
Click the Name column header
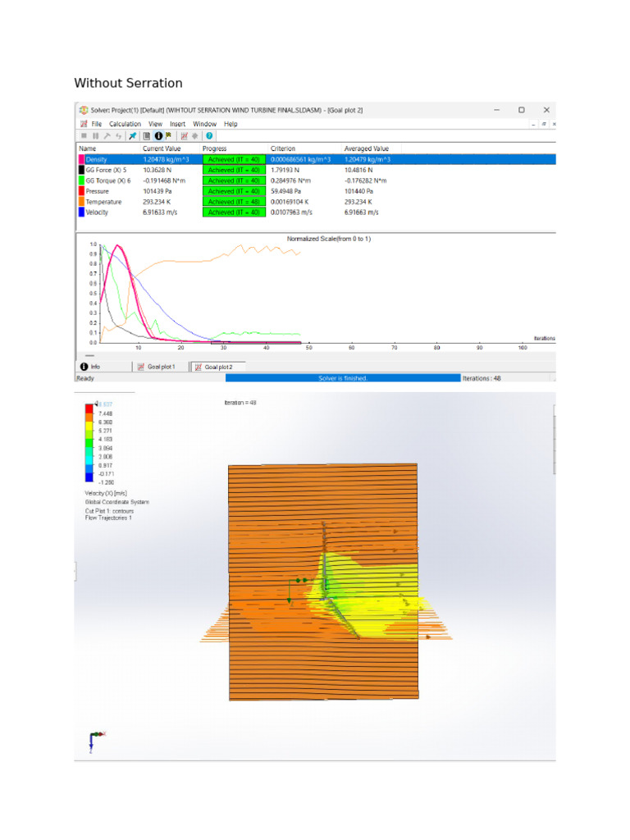[87, 149]
